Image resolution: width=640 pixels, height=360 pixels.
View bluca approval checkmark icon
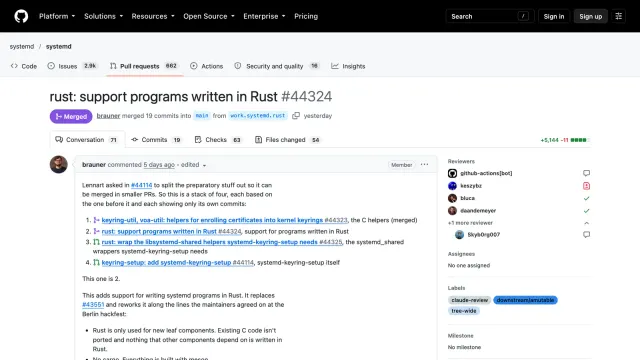(x=587, y=198)
